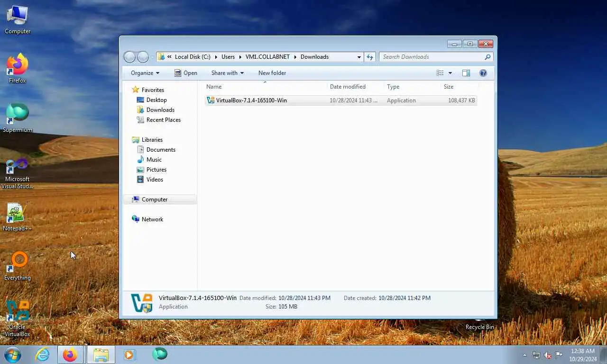
Task: Launch Oracle VirtualBox from the desktop
Action: (17, 318)
